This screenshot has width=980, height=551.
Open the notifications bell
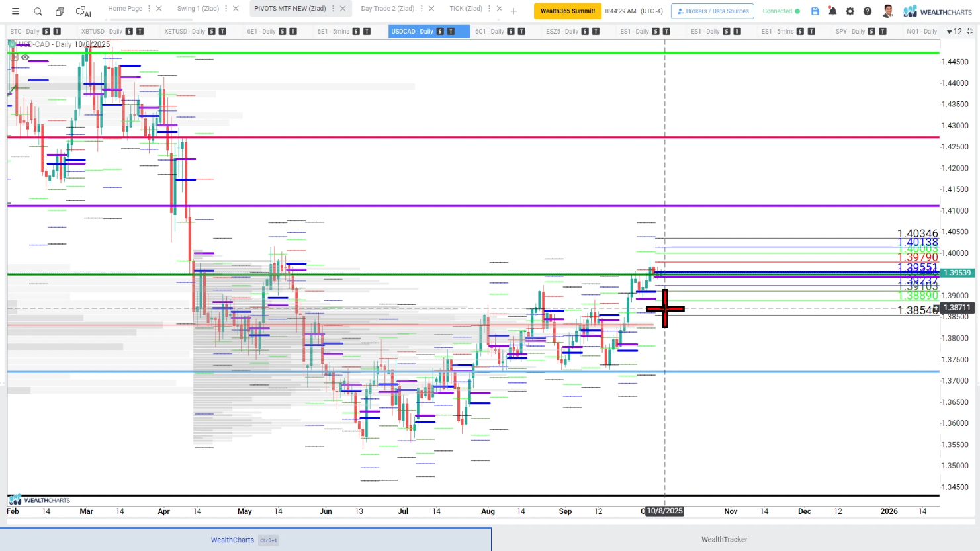[x=832, y=11]
